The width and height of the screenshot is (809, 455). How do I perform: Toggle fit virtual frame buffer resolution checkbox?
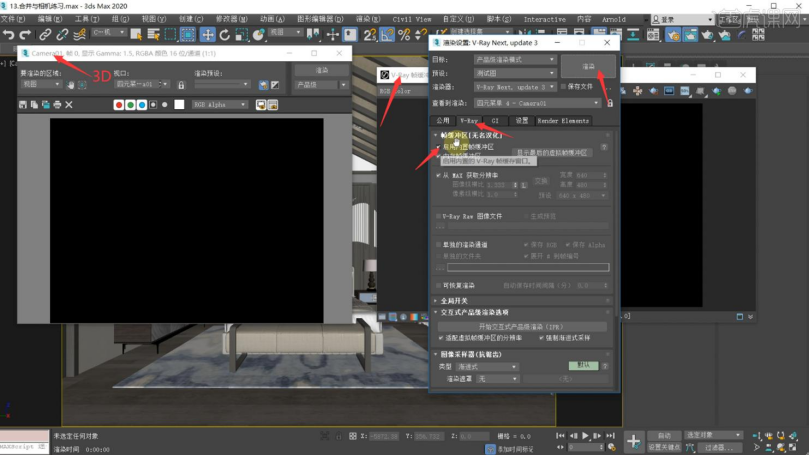click(441, 338)
